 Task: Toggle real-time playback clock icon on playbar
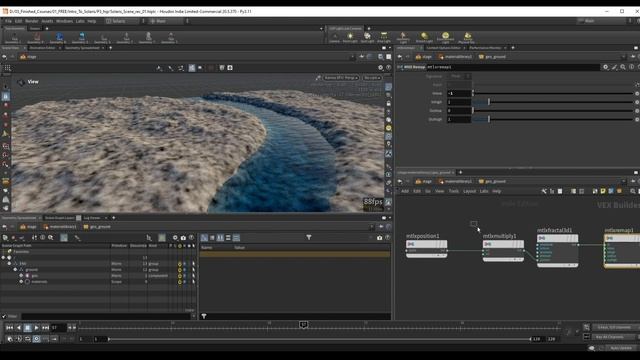(x=36, y=339)
